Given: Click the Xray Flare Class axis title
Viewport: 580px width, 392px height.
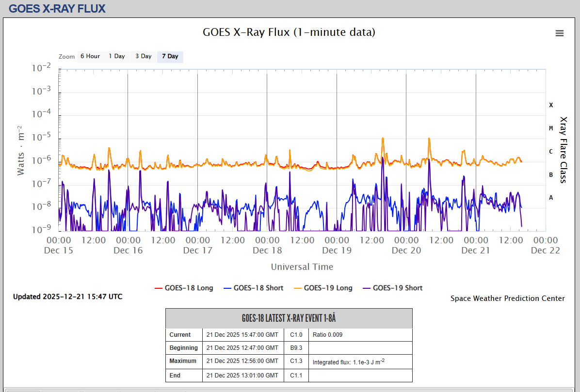Looking at the screenshot, I should coord(563,149).
